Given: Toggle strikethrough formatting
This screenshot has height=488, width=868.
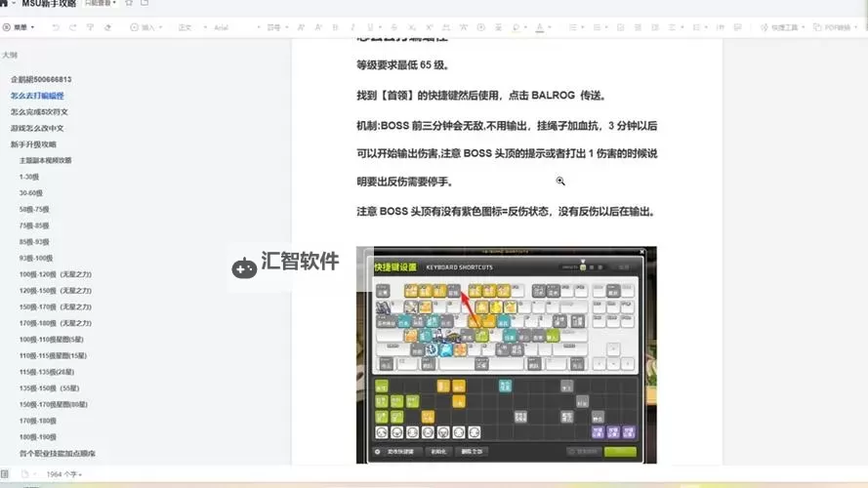Looking at the screenshot, I should click(x=393, y=27).
